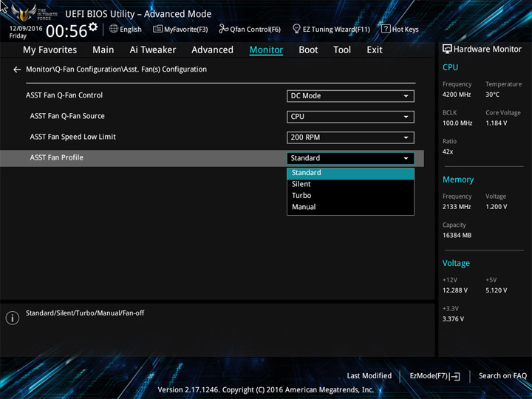Select the Monitor tab

pyautogui.click(x=266, y=50)
